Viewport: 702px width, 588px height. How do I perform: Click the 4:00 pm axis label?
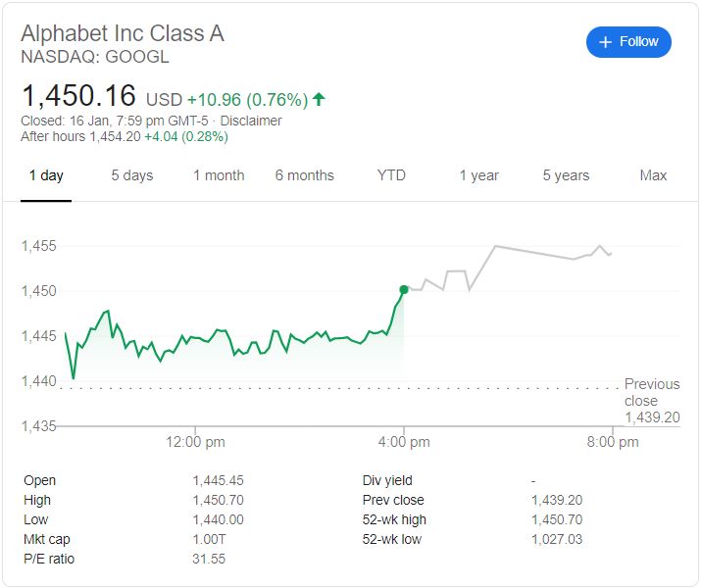click(x=404, y=442)
